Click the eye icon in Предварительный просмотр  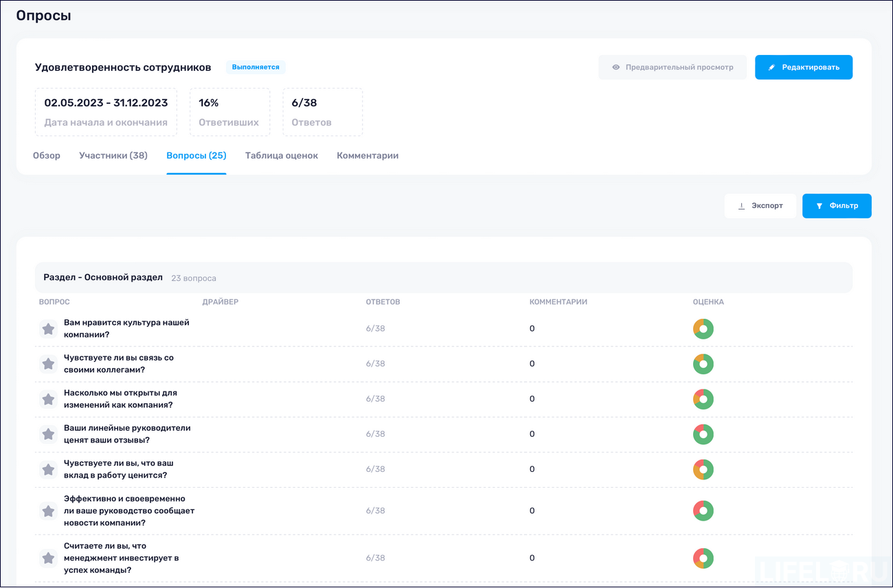click(x=615, y=67)
